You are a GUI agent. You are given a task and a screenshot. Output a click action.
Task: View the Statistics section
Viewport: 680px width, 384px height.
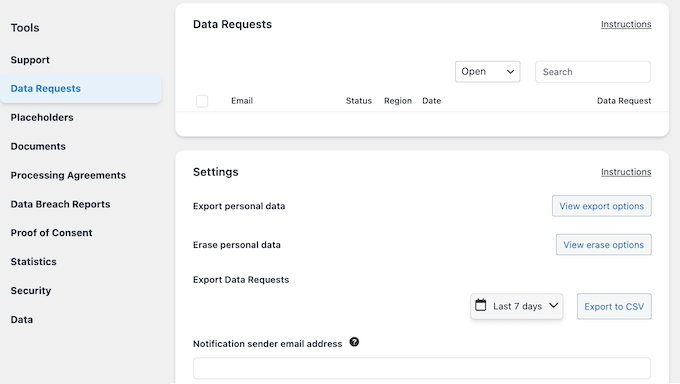(33, 262)
